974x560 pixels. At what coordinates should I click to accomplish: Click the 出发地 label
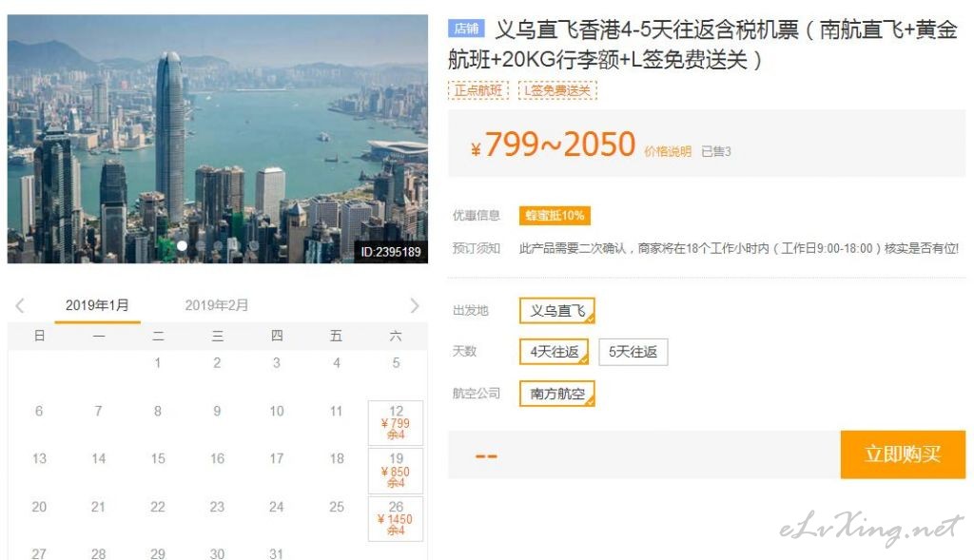pyautogui.click(x=471, y=310)
